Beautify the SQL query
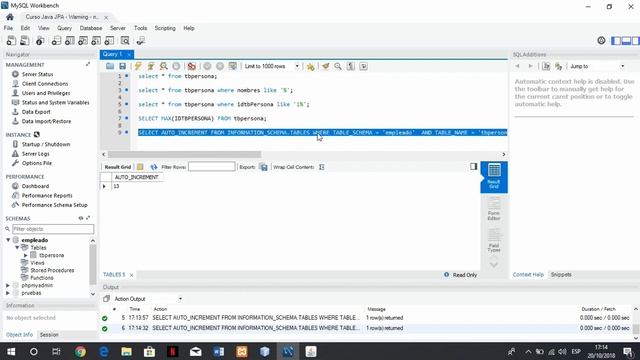 (x=325, y=66)
